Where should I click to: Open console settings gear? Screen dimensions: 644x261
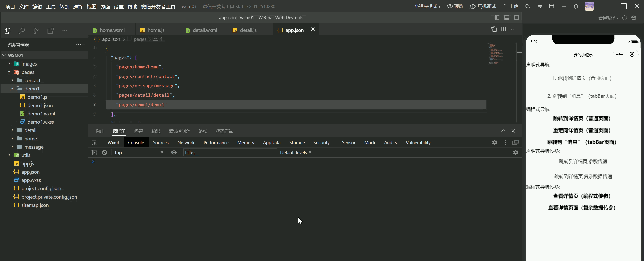516,152
